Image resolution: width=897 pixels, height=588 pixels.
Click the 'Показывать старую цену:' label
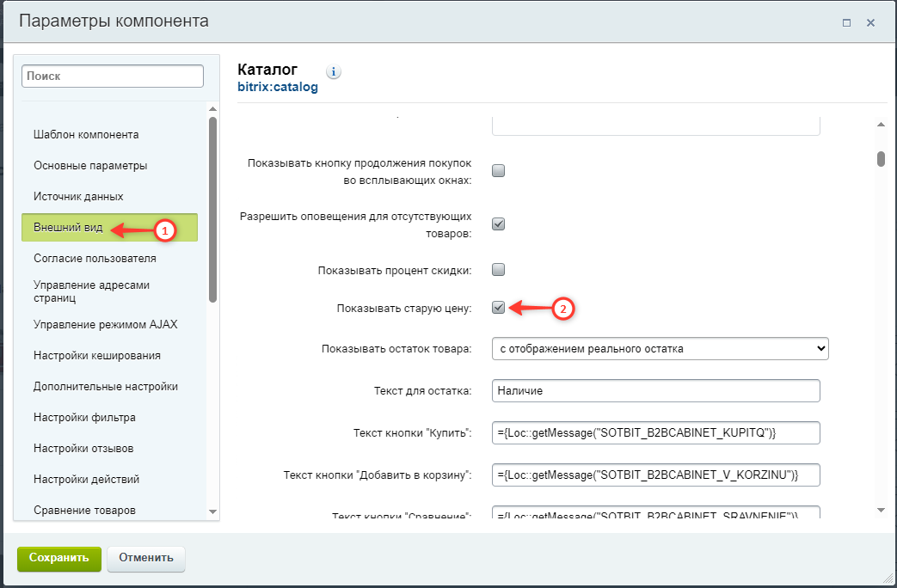pyautogui.click(x=404, y=309)
